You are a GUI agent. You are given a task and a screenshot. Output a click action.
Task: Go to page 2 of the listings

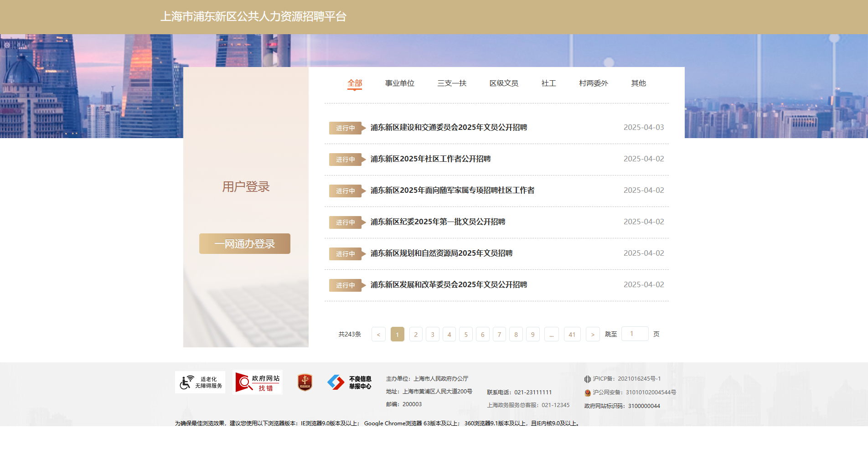pyautogui.click(x=415, y=334)
